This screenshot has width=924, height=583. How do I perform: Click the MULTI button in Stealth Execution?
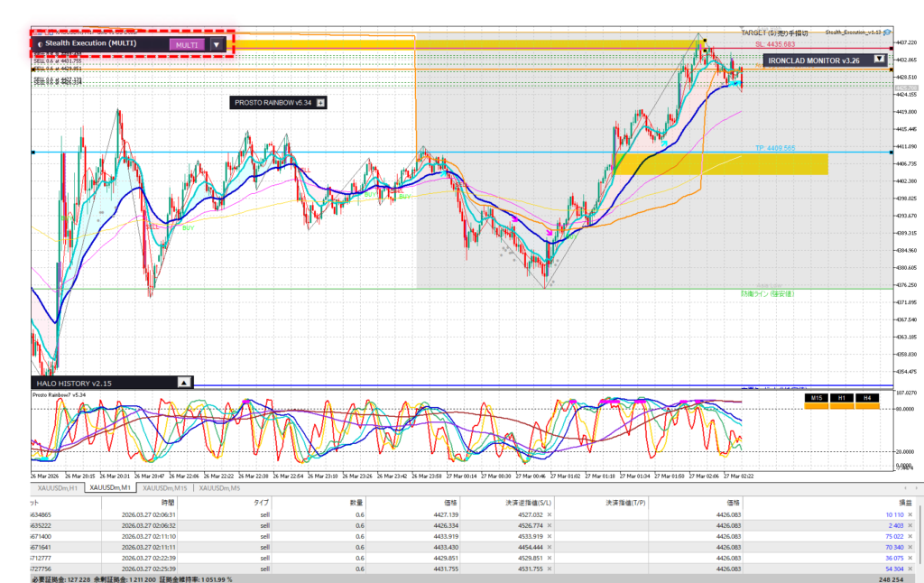pyautogui.click(x=188, y=44)
